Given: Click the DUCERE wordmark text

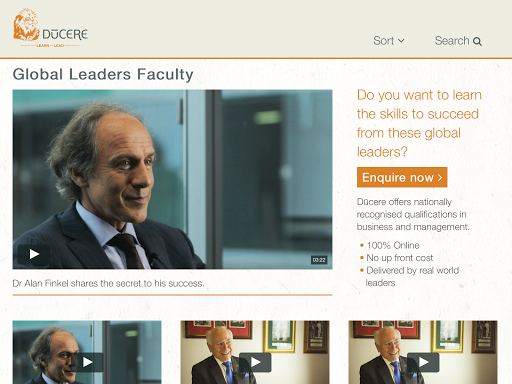Looking at the screenshot, I should point(65,34).
